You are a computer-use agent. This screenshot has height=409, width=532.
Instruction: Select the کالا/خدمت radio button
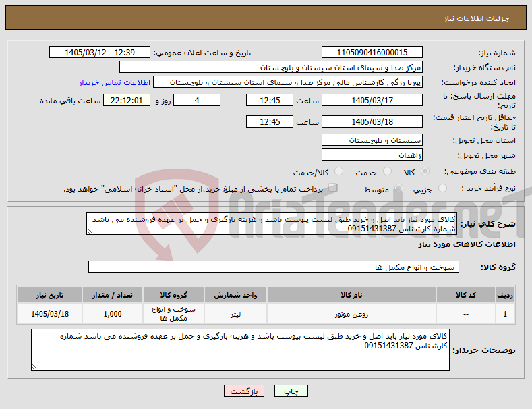[338, 171]
